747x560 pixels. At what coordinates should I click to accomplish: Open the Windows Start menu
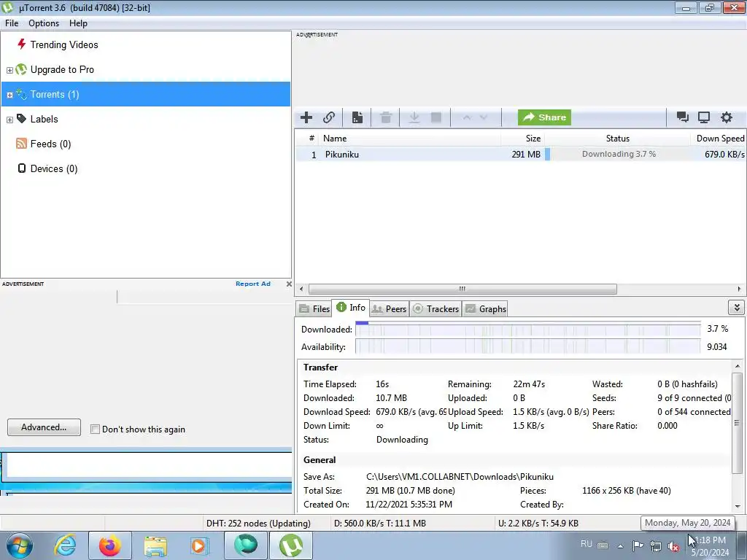coord(20,545)
